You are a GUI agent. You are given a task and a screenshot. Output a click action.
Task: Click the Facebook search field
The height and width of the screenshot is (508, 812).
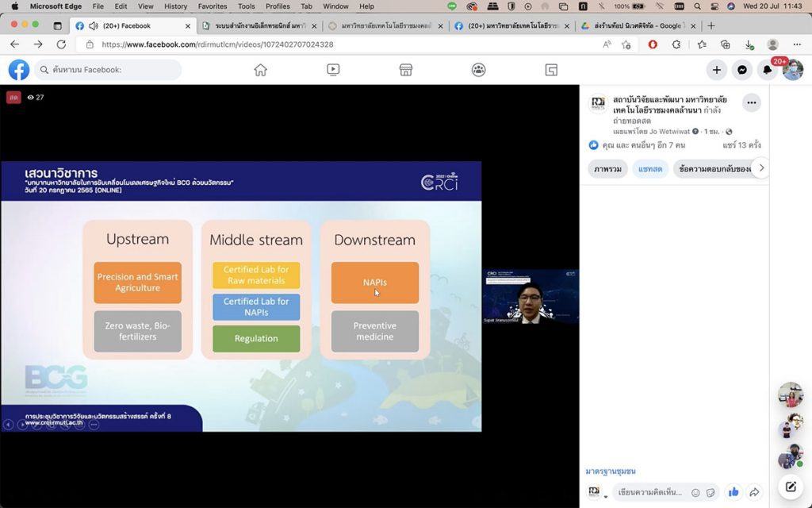pyautogui.click(x=111, y=70)
